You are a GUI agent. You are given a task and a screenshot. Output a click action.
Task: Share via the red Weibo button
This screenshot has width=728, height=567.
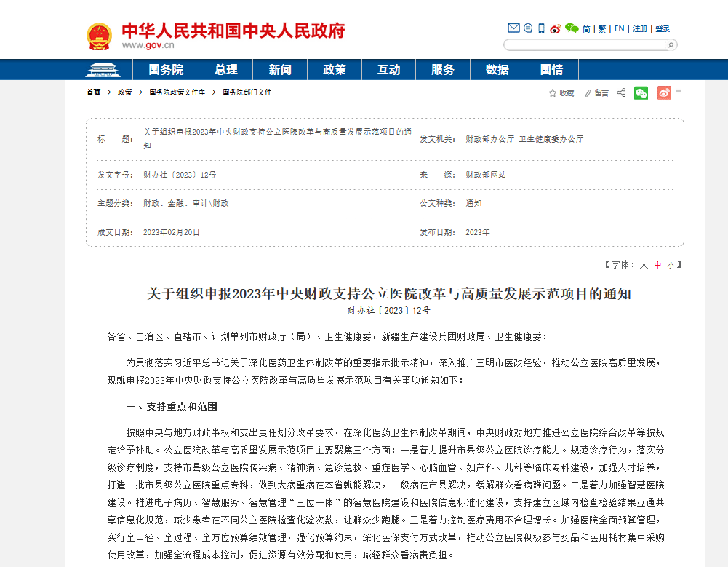(665, 93)
